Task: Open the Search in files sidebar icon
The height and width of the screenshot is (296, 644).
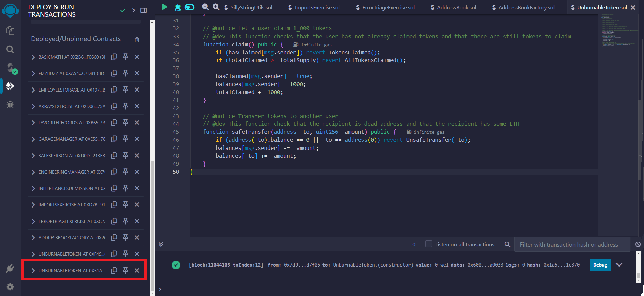Action: tap(10, 50)
